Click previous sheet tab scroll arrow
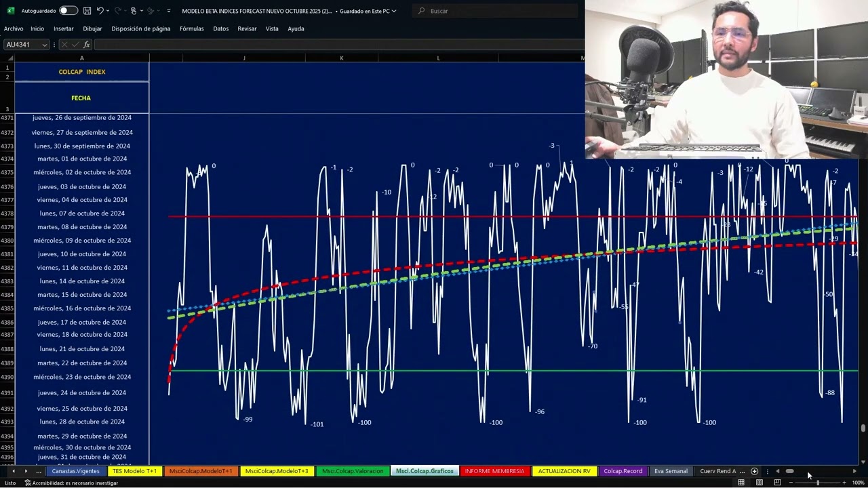The height and width of the screenshot is (488, 868). click(13, 471)
